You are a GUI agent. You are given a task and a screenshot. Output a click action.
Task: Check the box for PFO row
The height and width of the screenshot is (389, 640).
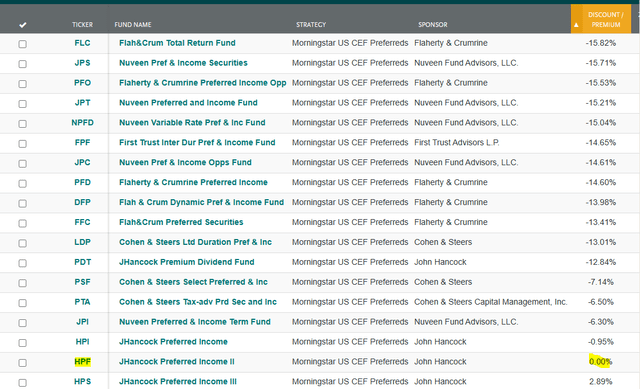(x=22, y=84)
